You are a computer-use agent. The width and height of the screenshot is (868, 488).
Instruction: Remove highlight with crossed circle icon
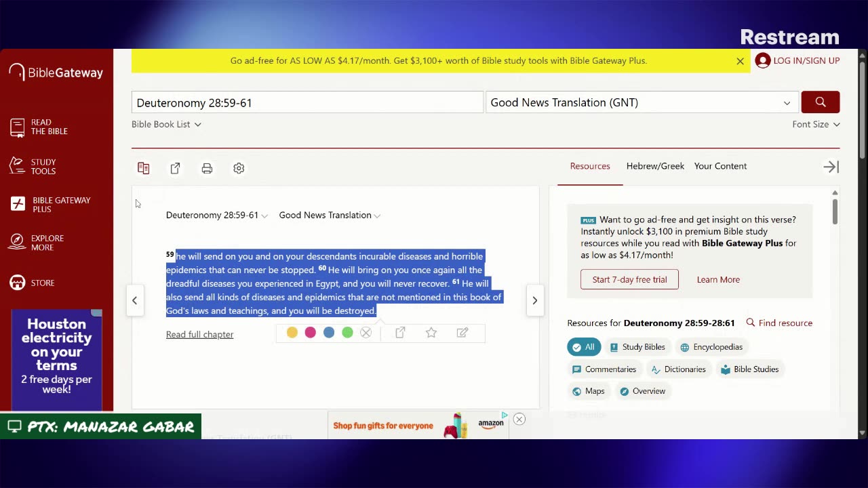pyautogui.click(x=366, y=333)
